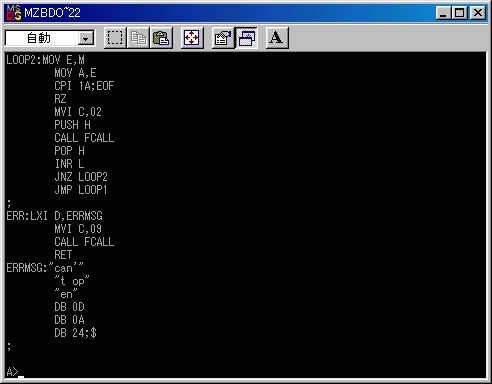Click the CALL FCALL line under PUSH H
The height and width of the screenshot is (384, 492).
pos(84,138)
